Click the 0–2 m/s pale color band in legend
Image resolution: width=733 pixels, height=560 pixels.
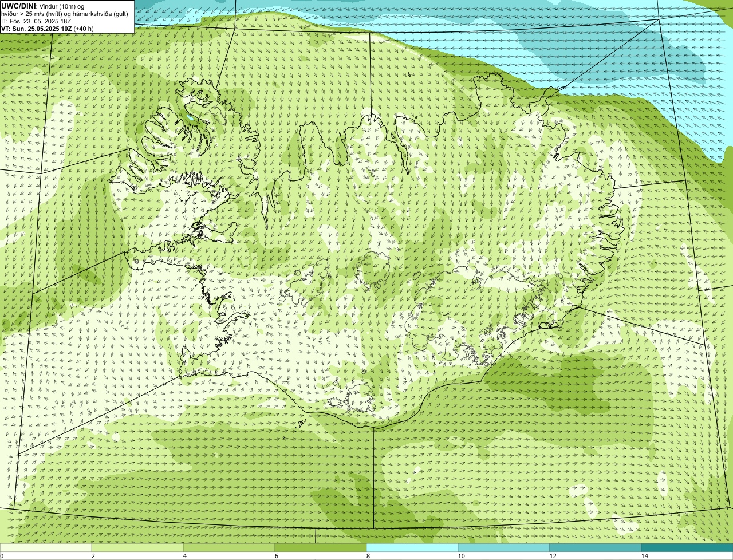(46, 547)
